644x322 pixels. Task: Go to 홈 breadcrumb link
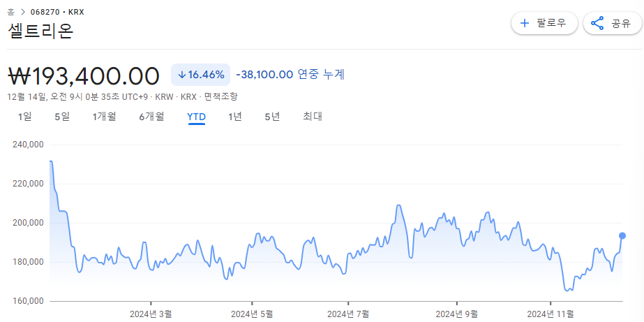pyautogui.click(x=11, y=12)
